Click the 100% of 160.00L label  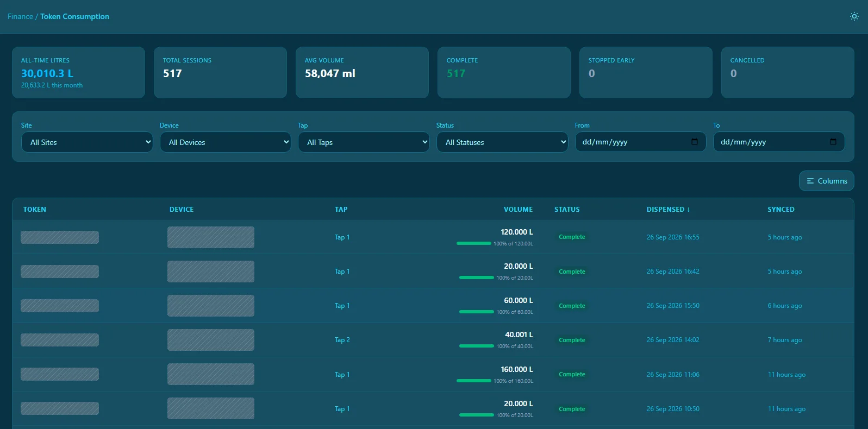click(x=513, y=381)
